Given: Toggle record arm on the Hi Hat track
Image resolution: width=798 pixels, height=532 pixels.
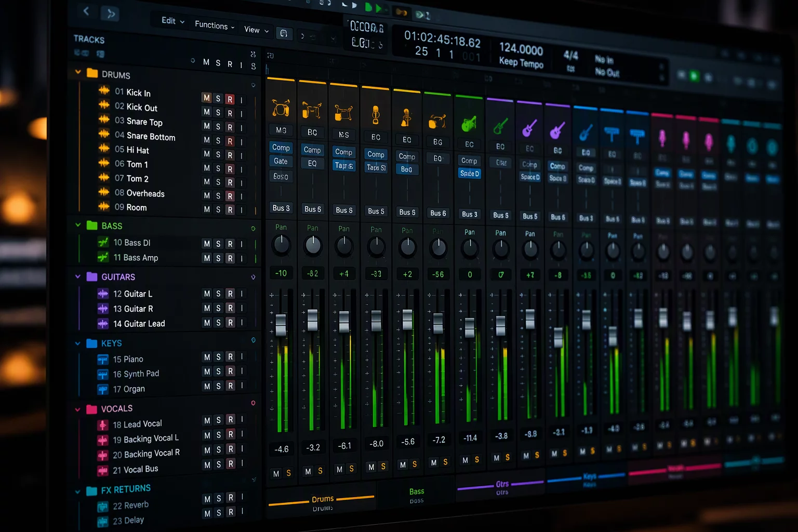Looking at the screenshot, I should (230, 155).
